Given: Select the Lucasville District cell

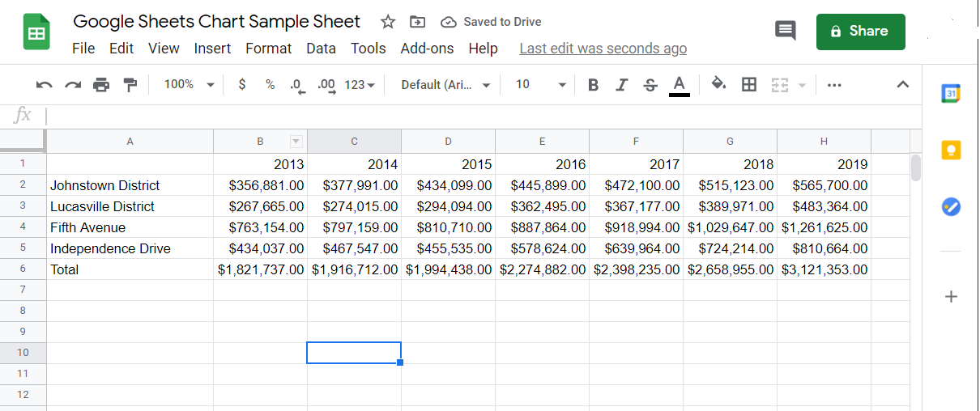Looking at the screenshot, I should [130, 206].
